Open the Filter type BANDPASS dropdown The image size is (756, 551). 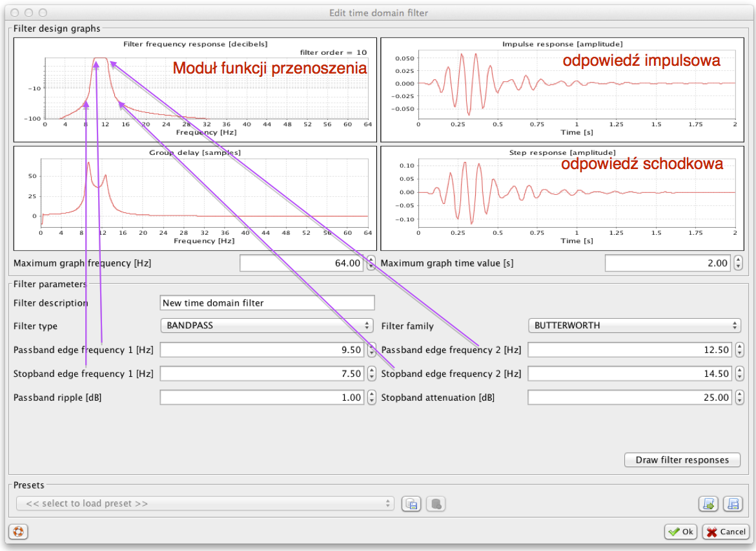click(267, 326)
